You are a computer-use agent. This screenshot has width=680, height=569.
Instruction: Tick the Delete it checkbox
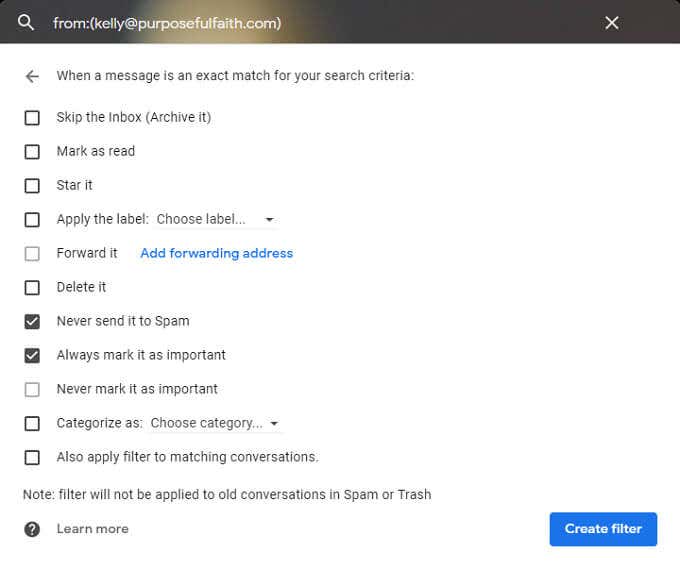tap(32, 288)
